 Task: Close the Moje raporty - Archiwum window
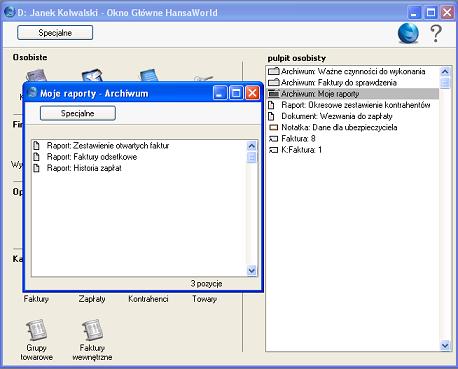click(252, 93)
